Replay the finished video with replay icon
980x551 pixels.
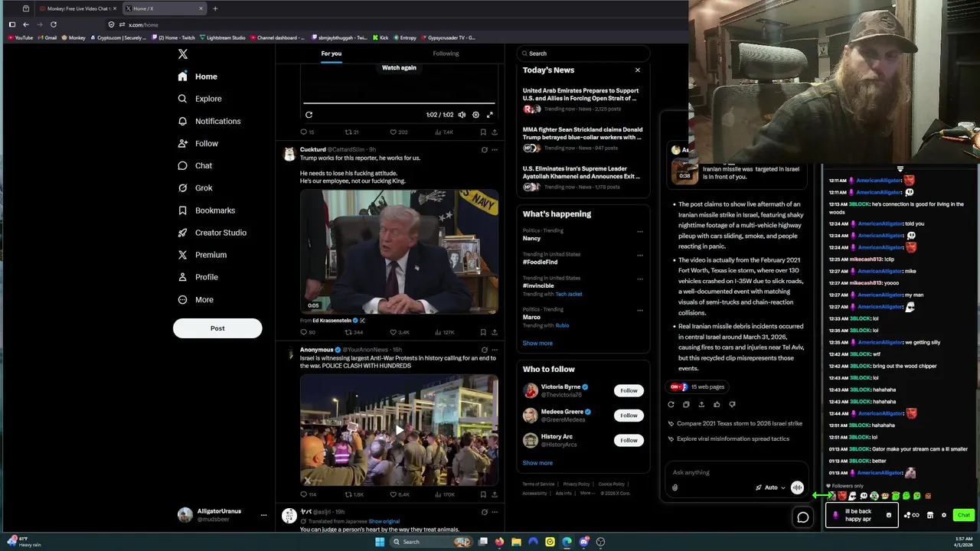click(x=309, y=115)
